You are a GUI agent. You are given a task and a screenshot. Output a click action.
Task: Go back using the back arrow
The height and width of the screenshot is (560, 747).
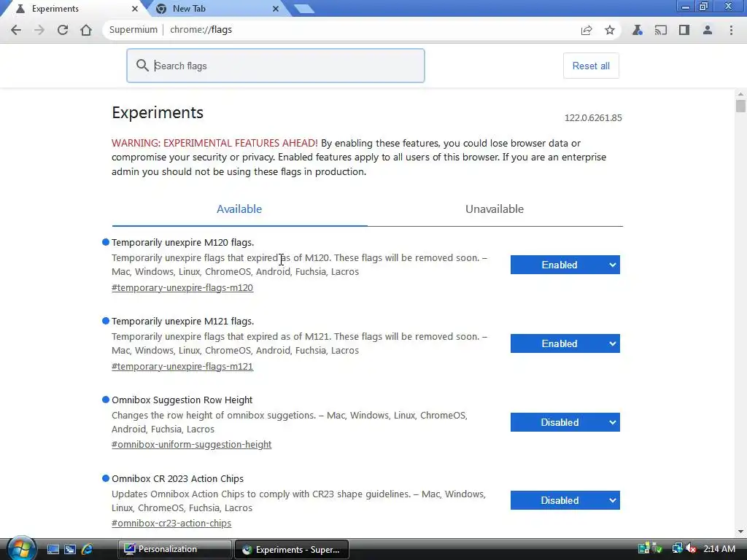coord(16,30)
